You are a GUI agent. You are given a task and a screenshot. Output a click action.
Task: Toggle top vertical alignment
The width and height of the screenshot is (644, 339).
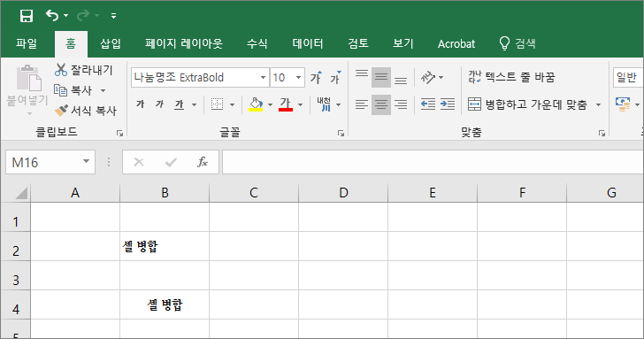point(362,77)
